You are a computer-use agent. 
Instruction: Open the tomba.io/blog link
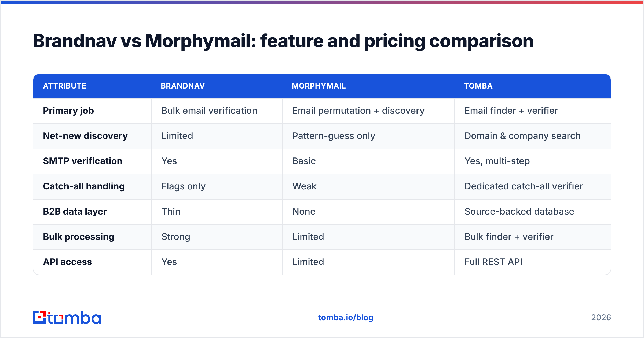point(346,318)
